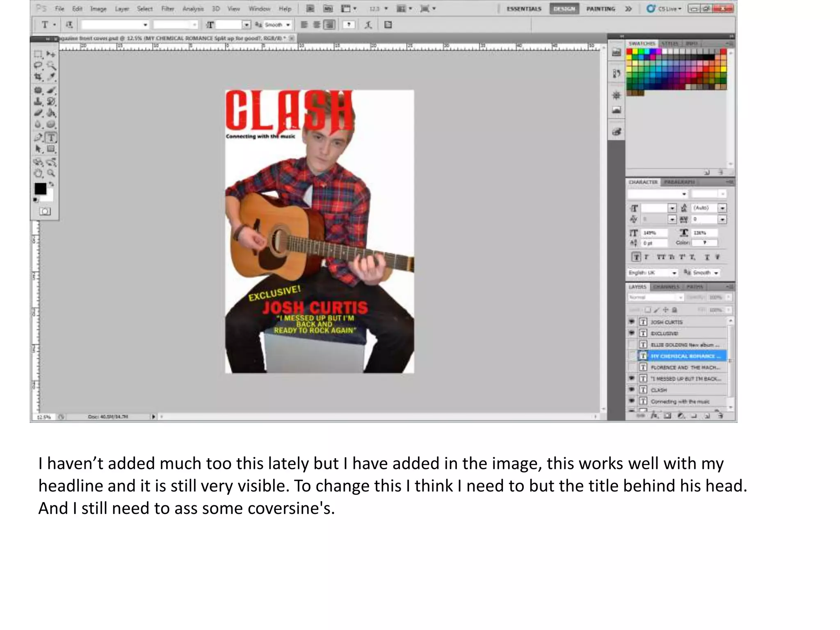The height and width of the screenshot is (630, 840).
Task: Select the Path Selection tool
Action: pos(38,149)
